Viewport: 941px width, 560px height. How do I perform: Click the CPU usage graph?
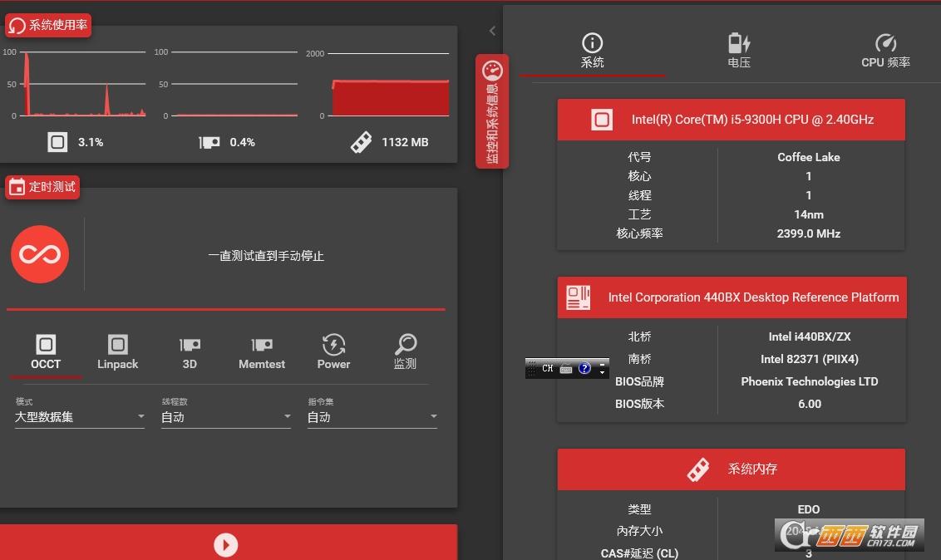(83, 84)
